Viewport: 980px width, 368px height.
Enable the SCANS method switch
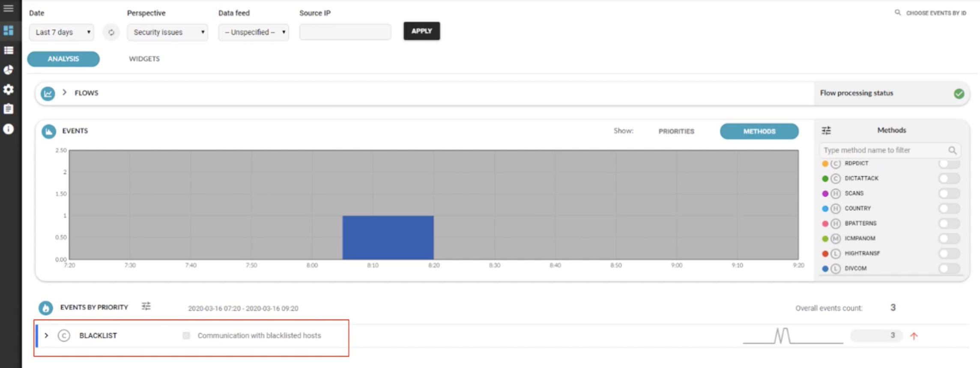click(x=948, y=193)
